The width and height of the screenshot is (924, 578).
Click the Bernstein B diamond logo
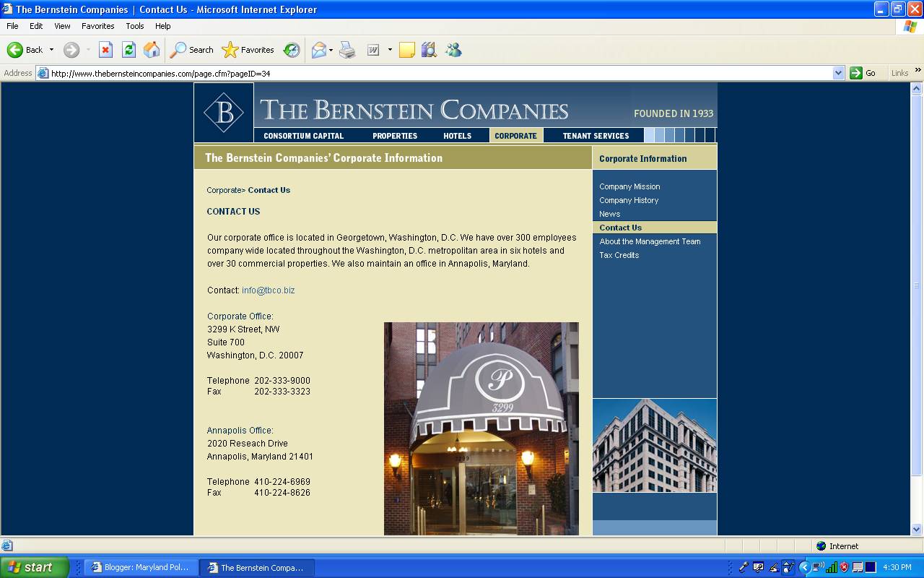[224, 112]
